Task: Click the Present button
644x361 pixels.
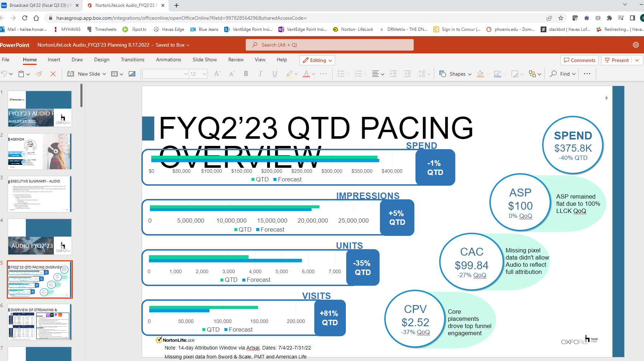Action: [x=617, y=60]
